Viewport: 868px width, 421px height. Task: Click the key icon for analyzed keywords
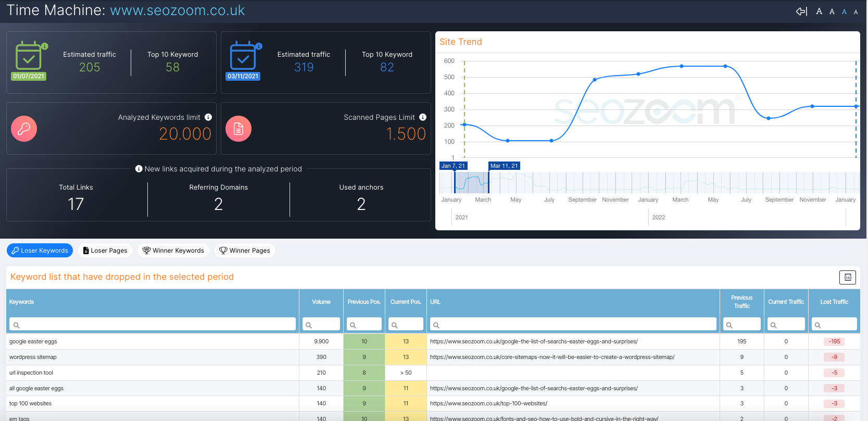click(24, 129)
